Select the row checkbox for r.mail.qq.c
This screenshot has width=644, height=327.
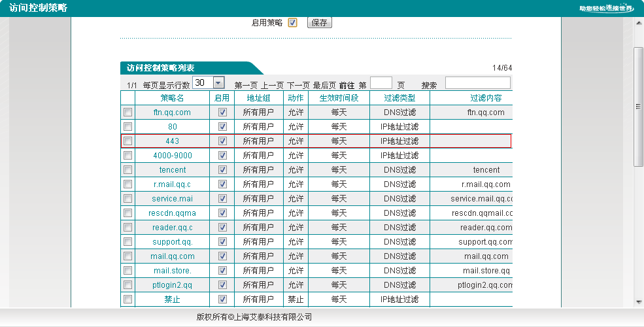[x=127, y=184]
